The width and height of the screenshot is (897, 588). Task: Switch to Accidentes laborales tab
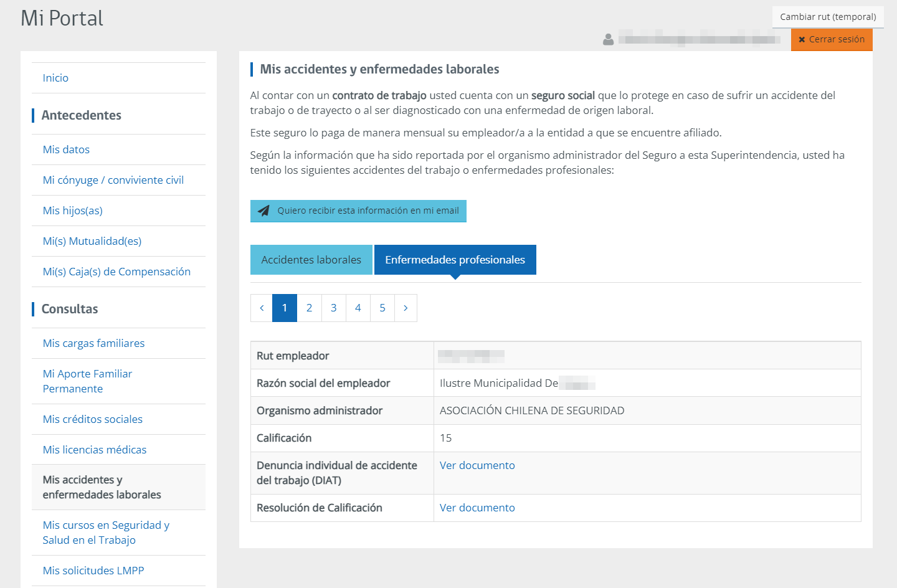pyautogui.click(x=311, y=260)
